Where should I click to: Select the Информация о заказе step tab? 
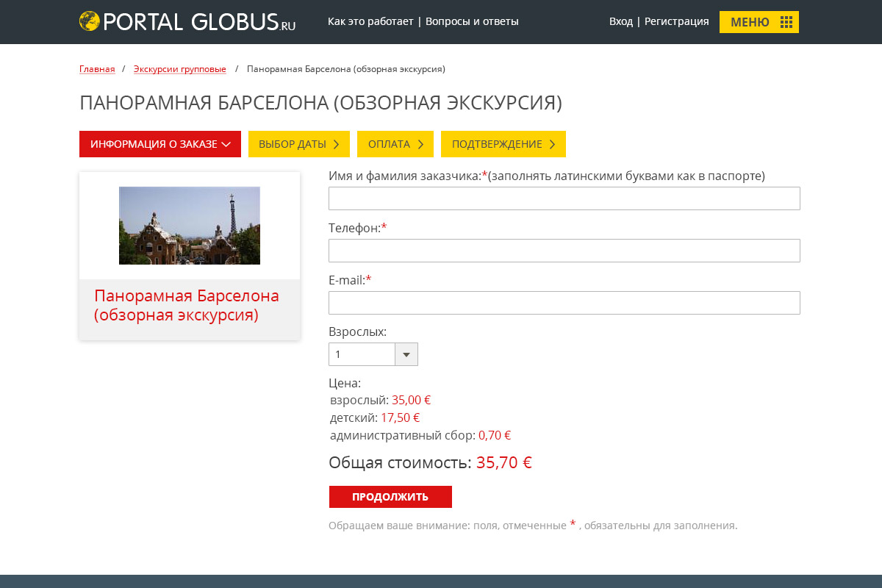tap(159, 144)
